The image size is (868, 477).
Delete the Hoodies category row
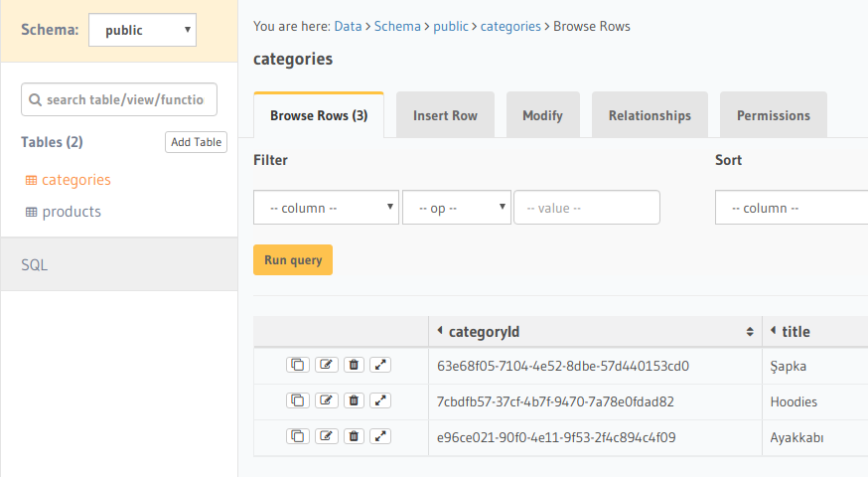click(x=353, y=400)
